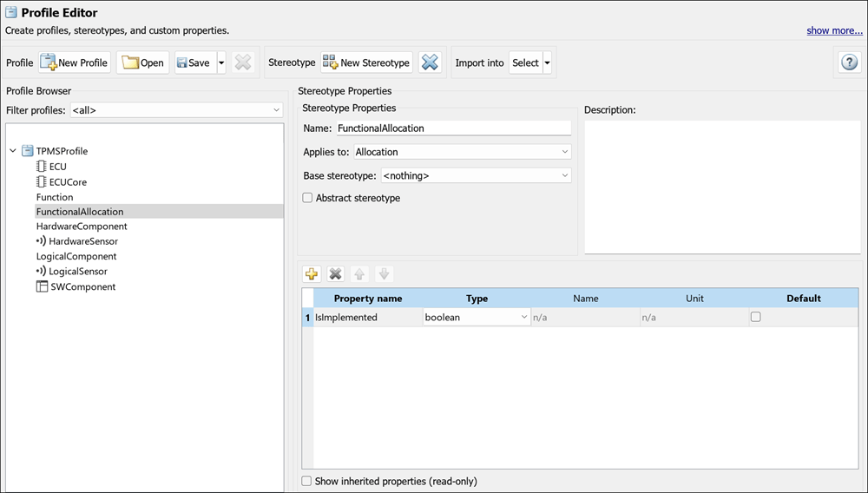Check the Default box for IsImplemented
The height and width of the screenshot is (493, 868).
point(755,318)
